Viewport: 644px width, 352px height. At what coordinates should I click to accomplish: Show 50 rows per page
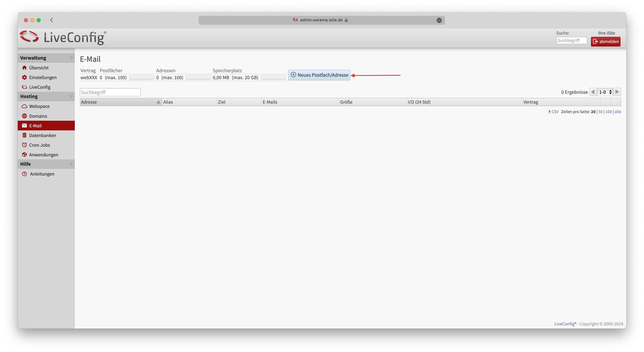(600, 112)
